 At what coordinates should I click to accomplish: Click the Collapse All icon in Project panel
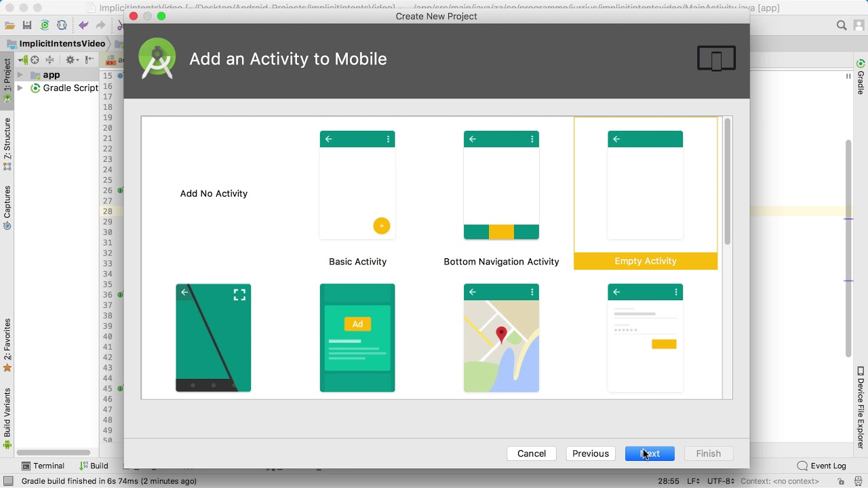(50, 60)
